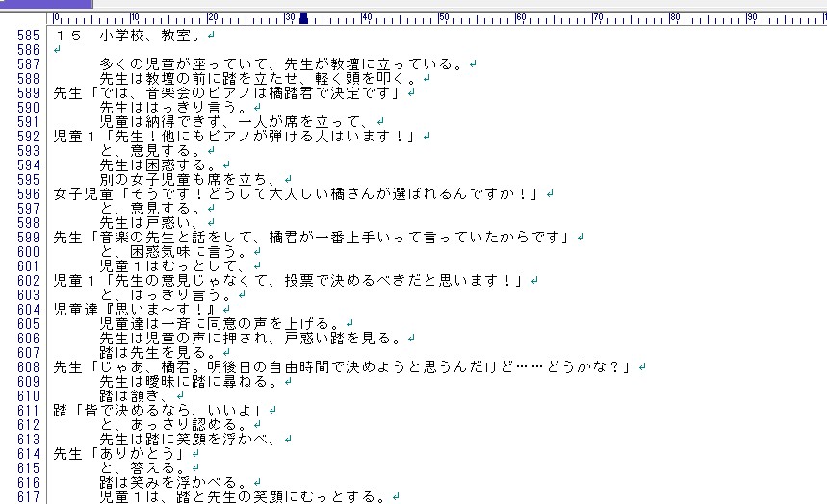Viewport: 827px width, 504px height.
Task: Click the line '多くの児童が座っていて、先生が教壇に立っている。'
Action: [x=281, y=64]
